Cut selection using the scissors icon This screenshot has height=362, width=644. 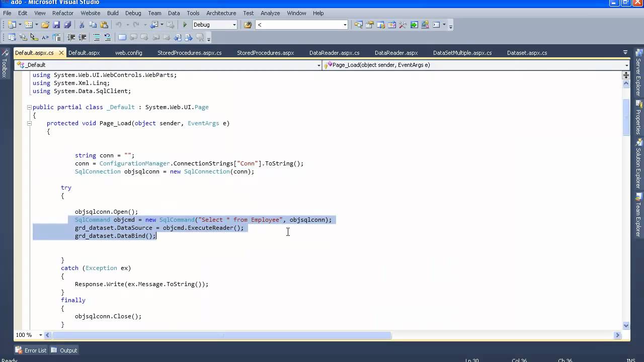click(x=82, y=25)
